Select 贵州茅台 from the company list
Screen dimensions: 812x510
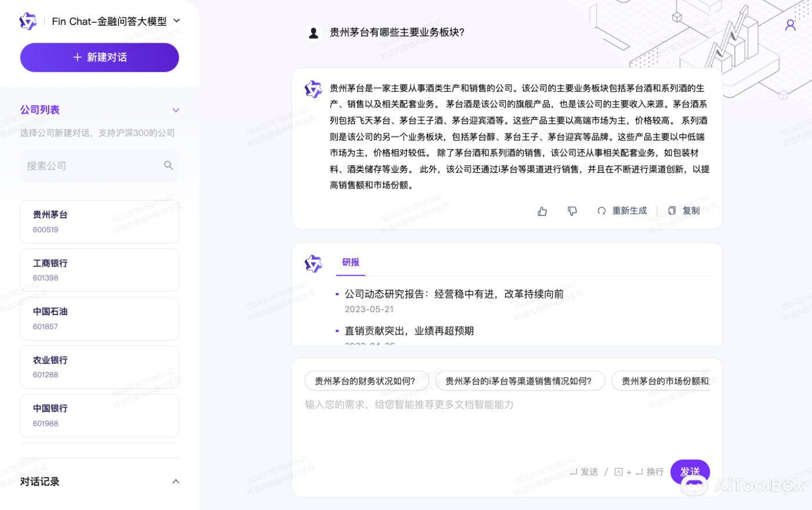coord(99,221)
